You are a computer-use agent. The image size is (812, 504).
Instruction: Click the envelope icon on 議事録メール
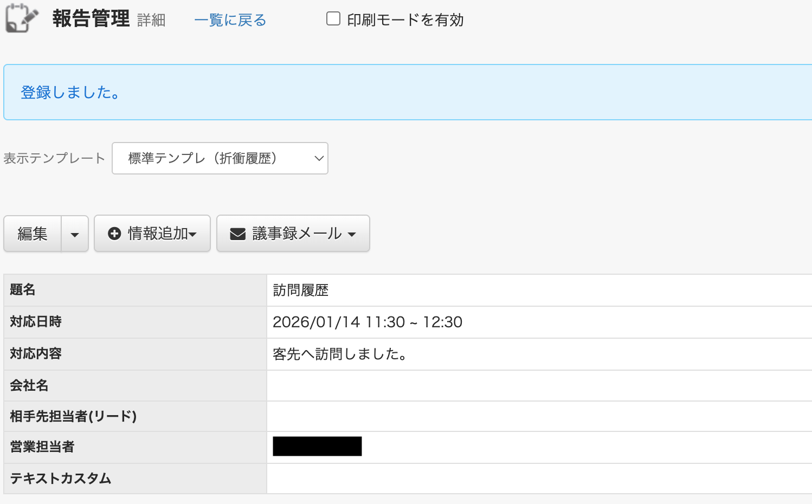238,234
